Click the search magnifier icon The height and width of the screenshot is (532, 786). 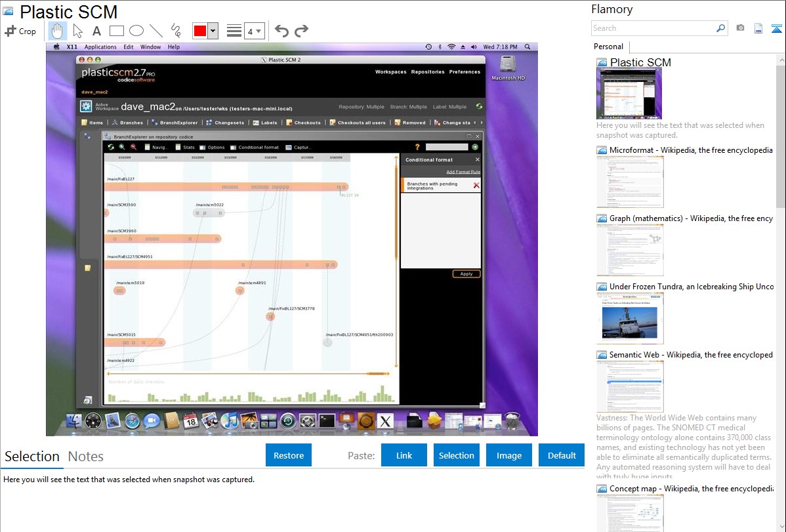721,28
